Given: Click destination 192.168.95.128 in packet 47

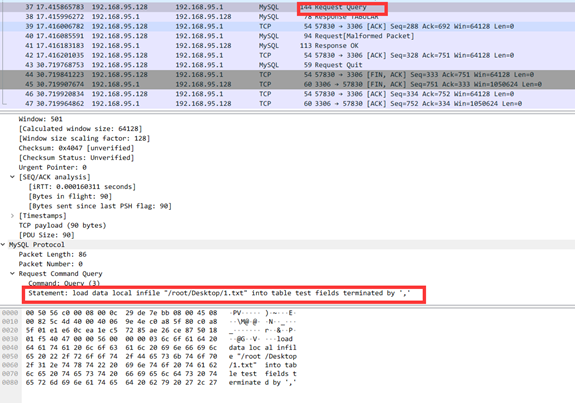Looking at the screenshot, I should point(203,103).
